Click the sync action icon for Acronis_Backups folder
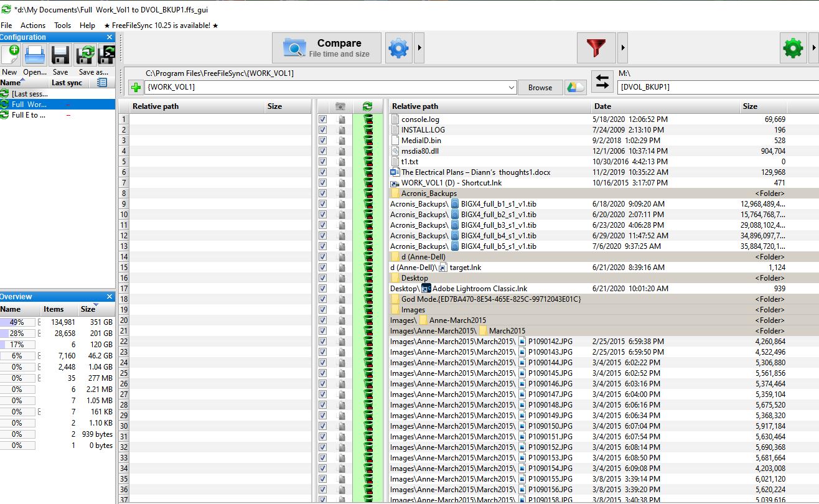The image size is (819, 504). coord(368,194)
